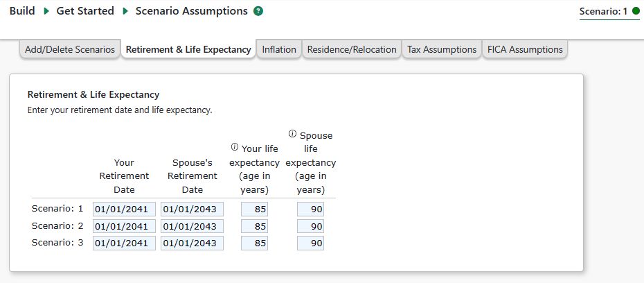Image resolution: width=644 pixels, height=283 pixels.
Task: Click arrow between Get Started and Scenario Assumptions
Action: (x=125, y=11)
